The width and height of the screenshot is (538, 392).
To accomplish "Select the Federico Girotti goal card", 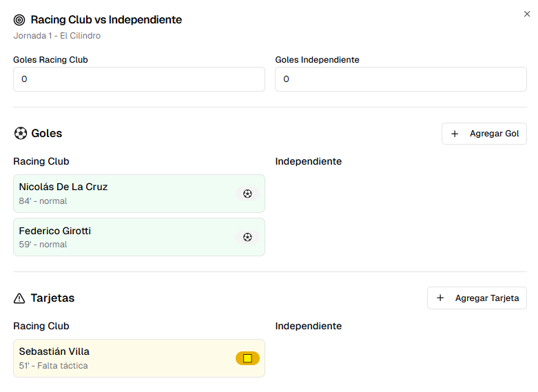I will pos(139,237).
